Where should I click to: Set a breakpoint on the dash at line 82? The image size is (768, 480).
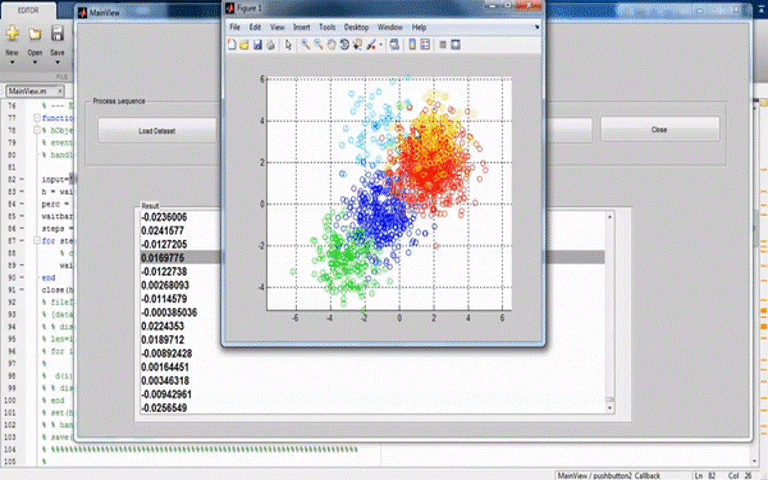point(21,179)
